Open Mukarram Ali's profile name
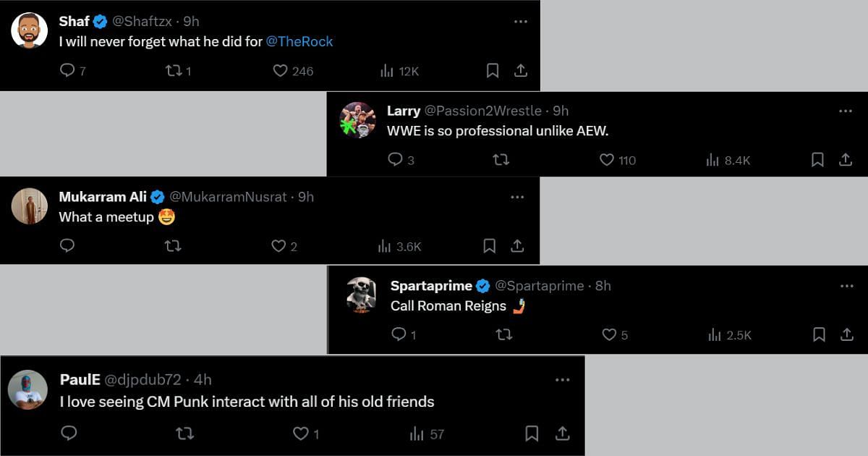 103,197
